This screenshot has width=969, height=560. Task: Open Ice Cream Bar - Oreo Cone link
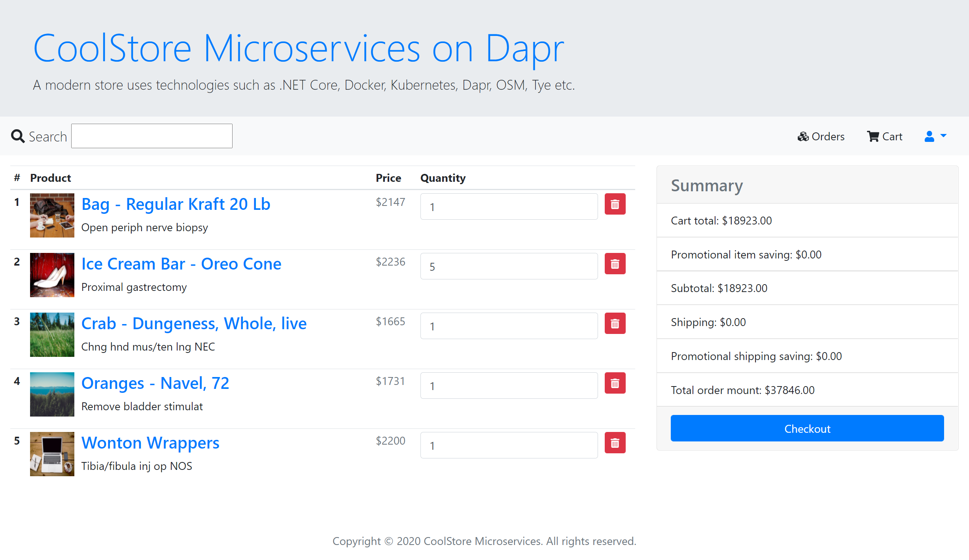(x=181, y=264)
